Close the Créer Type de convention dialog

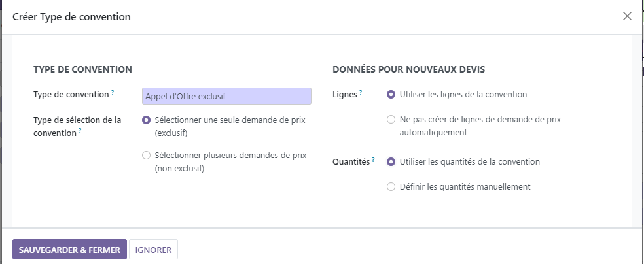click(627, 16)
